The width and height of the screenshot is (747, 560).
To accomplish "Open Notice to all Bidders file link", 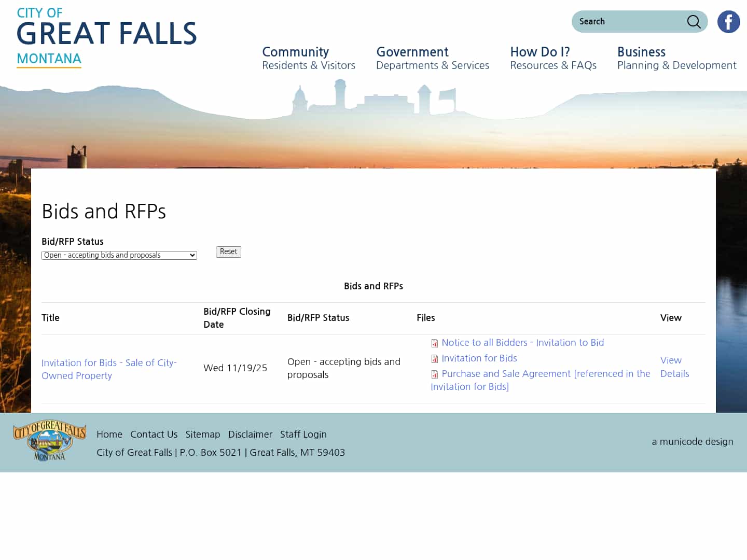I will point(522,343).
